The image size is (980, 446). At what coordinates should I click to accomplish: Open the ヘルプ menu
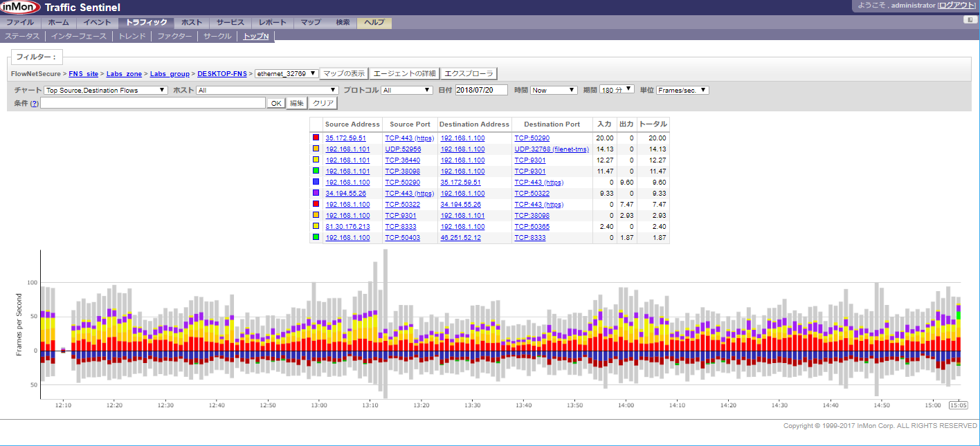point(374,23)
